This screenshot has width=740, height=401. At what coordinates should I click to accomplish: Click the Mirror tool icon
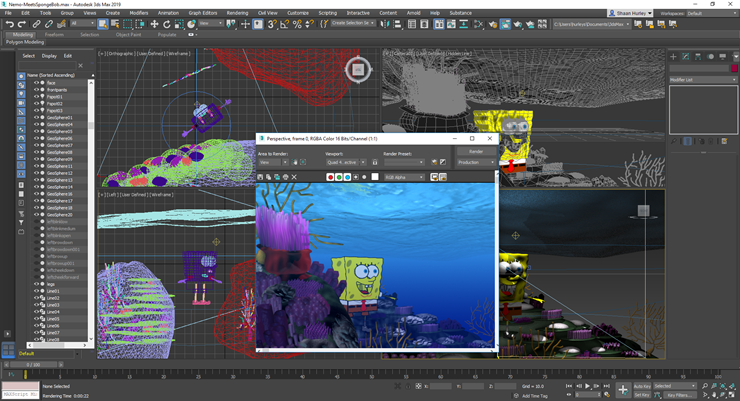click(x=385, y=24)
